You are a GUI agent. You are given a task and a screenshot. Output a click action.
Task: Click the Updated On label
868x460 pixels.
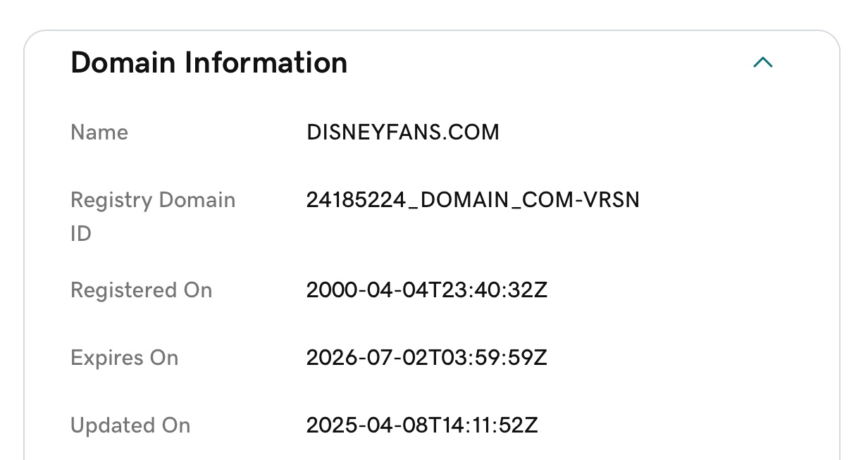coord(130,425)
